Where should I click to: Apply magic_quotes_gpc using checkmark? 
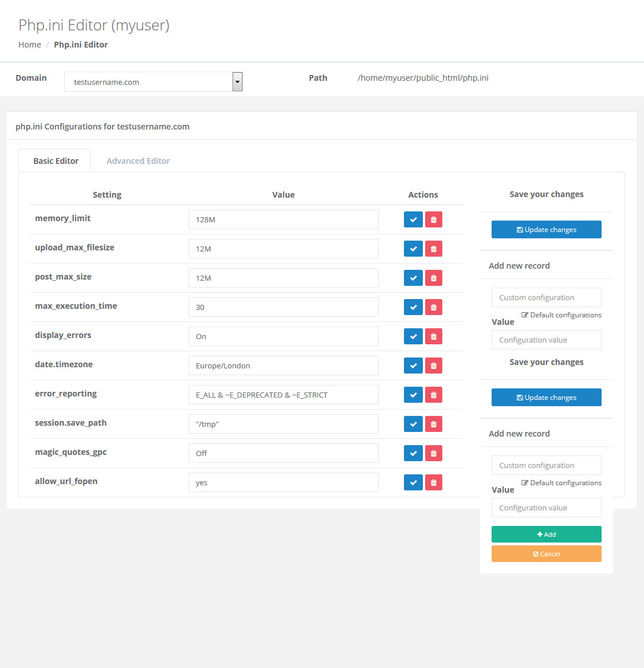[413, 453]
